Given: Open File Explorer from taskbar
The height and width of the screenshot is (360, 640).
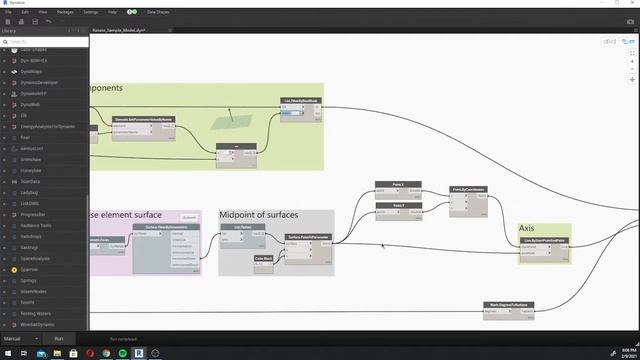Looking at the screenshot, I should [57, 353].
